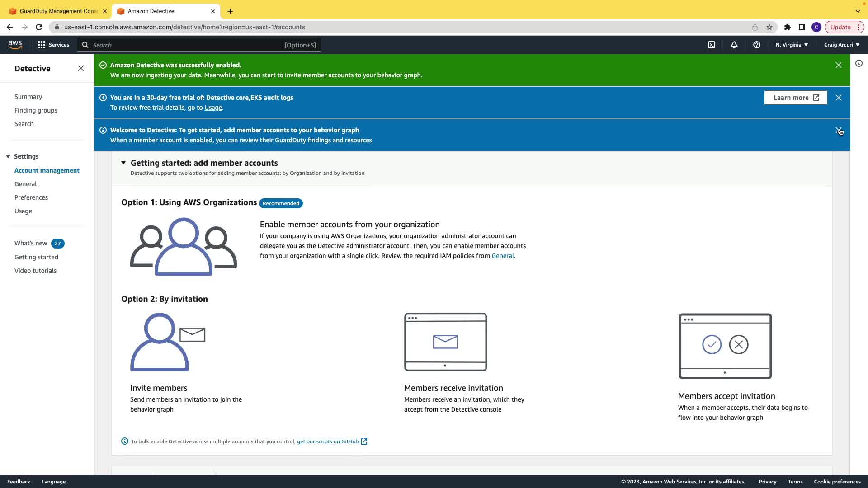Bookmark page with the star icon
The width and height of the screenshot is (868, 488).
click(x=769, y=27)
